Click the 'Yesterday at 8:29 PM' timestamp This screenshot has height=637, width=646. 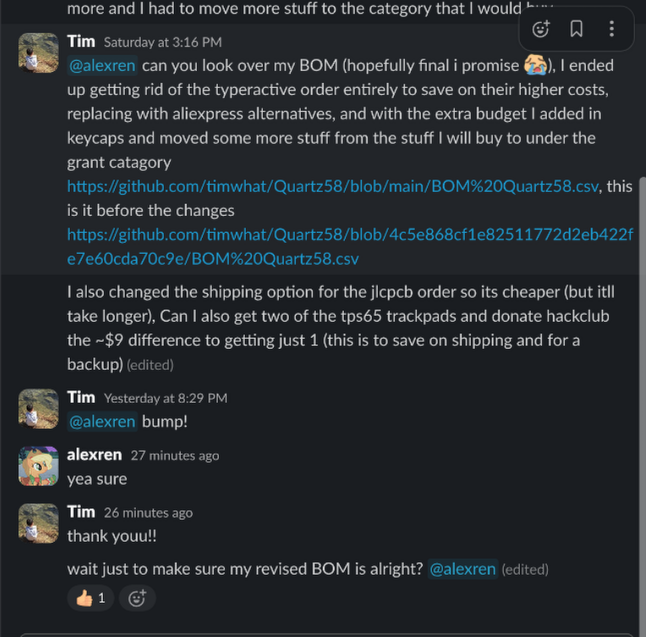(x=165, y=398)
